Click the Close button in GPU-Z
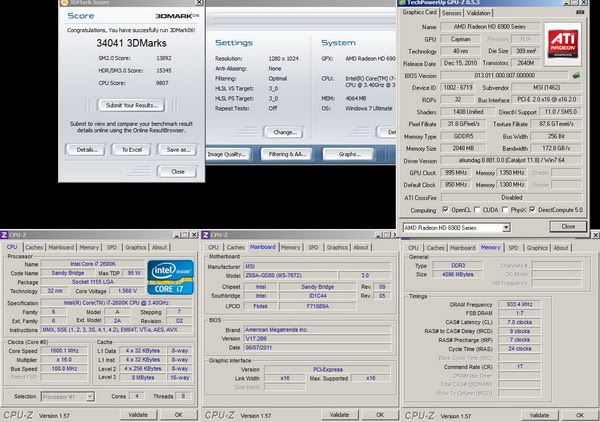600x422 pixels. [x=568, y=226]
